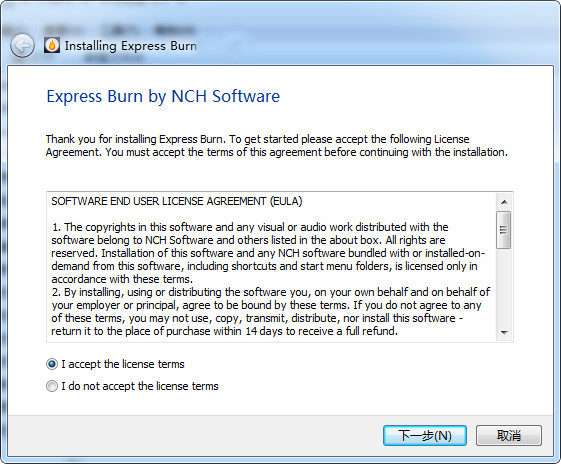Cancel installation with the 取消 button
This screenshot has width=561, height=464.
pyautogui.click(x=509, y=435)
